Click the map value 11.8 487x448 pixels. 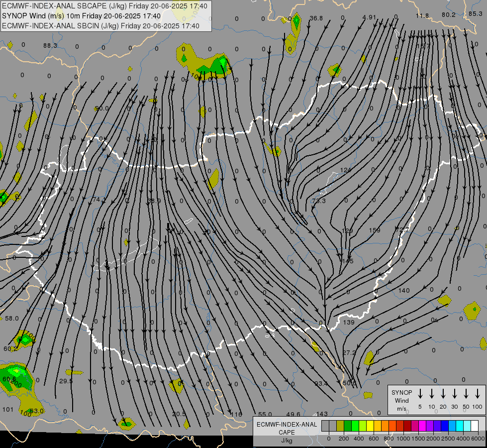(x=422, y=15)
